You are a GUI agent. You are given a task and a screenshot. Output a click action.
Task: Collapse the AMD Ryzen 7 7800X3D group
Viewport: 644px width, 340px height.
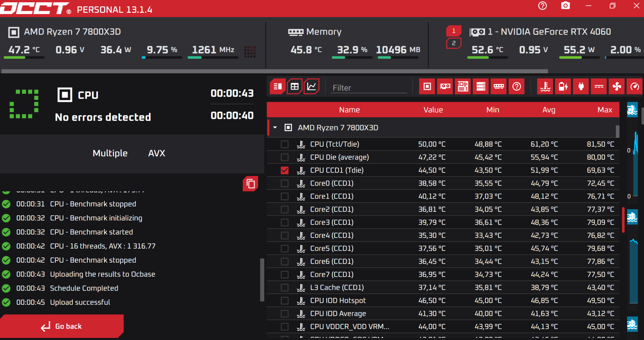click(x=275, y=128)
